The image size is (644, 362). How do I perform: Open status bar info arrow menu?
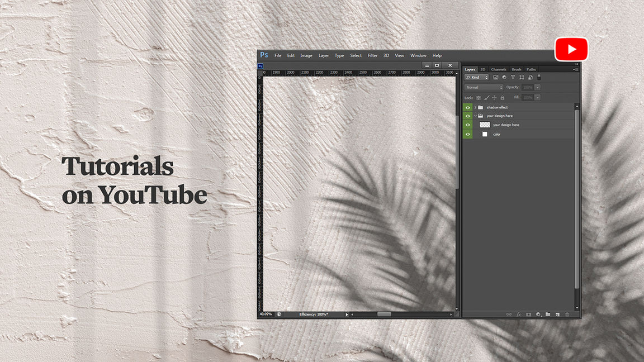[347, 315]
